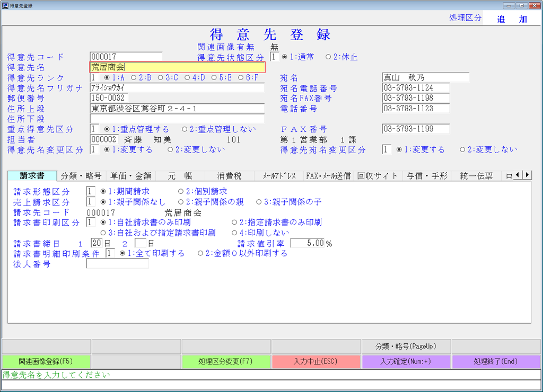Screen dimensions: 543x392
Task: Click 分類・略号(PageUp) button
Action: [x=406, y=346]
